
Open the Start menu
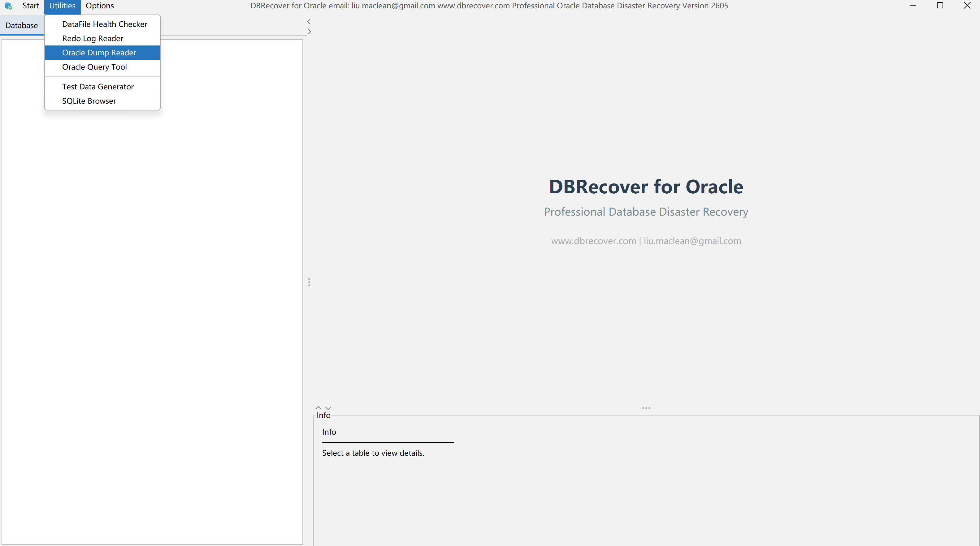coord(31,6)
